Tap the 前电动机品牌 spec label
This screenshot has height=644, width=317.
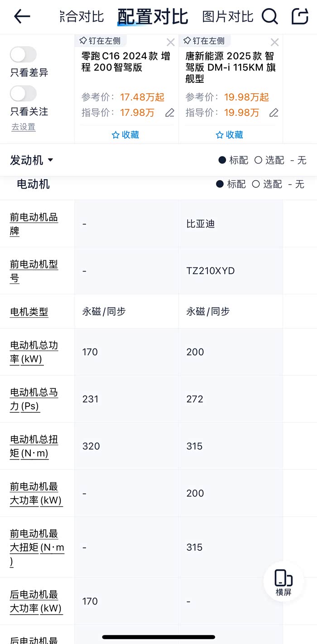(34, 224)
